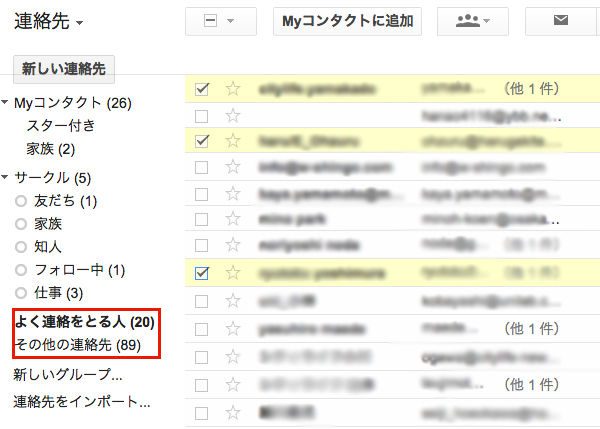
Task: Click the 新しい連絡先 button
Action: [64, 69]
